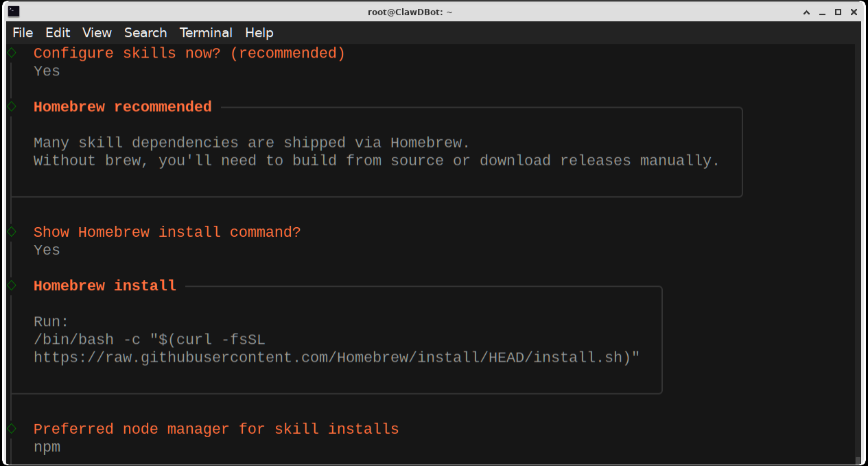
Task: Open the Terminal menu
Action: [206, 32]
